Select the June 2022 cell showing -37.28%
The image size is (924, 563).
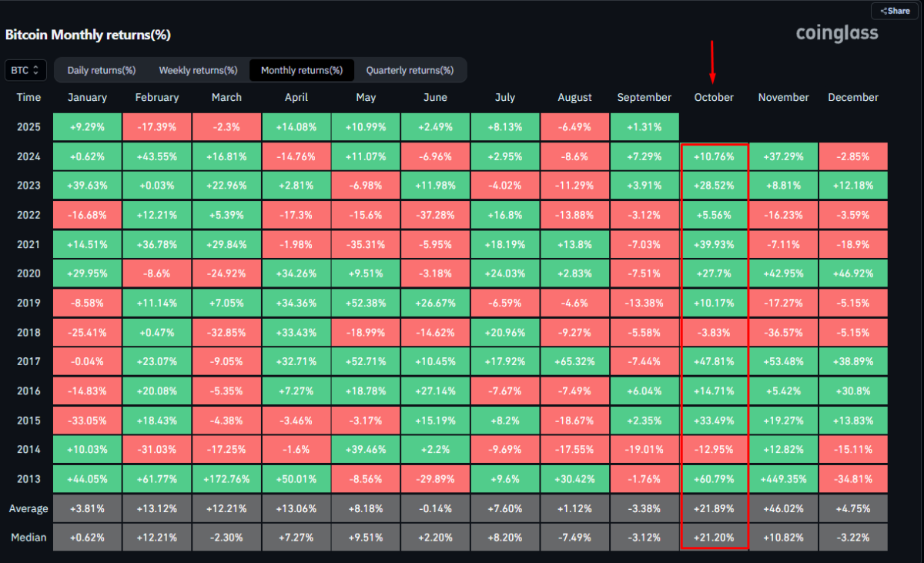coord(435,215)
